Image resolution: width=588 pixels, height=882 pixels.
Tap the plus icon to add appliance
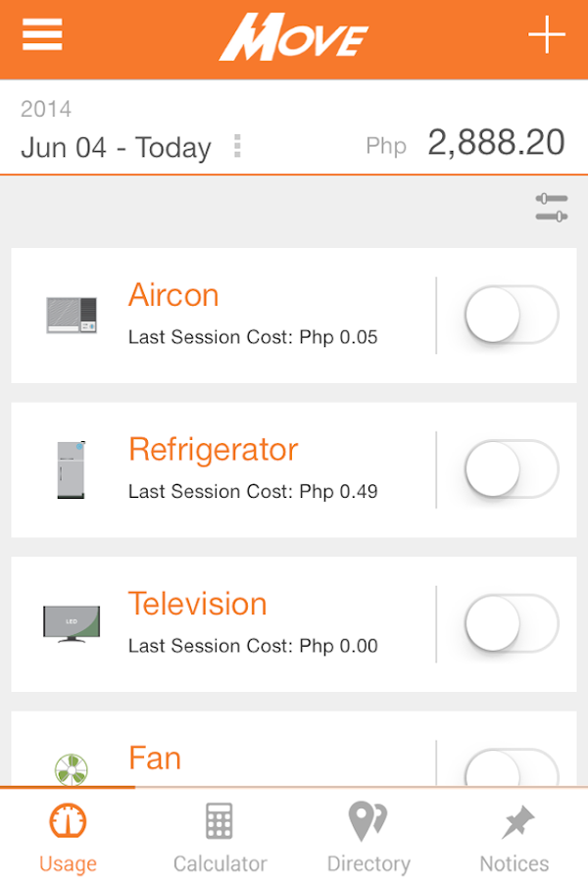click(x=547, y=35)
